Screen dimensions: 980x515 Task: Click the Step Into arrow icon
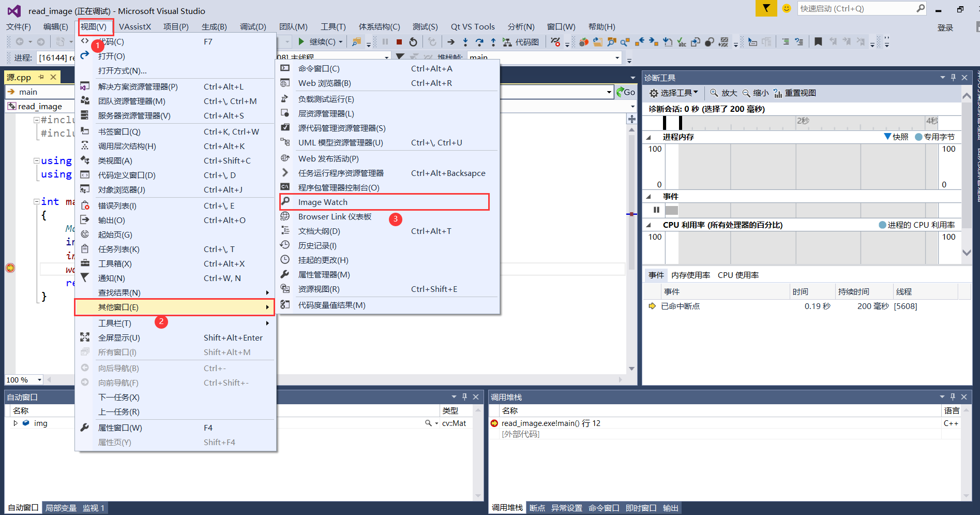(x=465, y=42)
